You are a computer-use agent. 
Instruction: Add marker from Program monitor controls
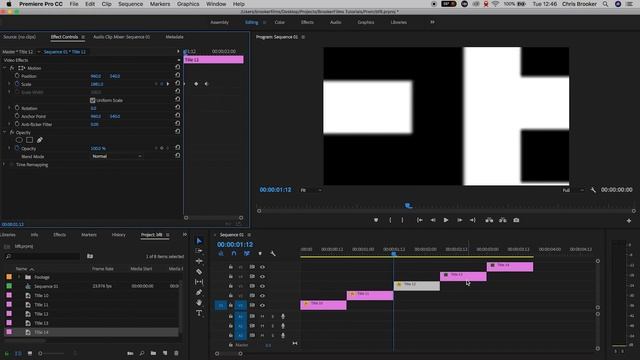(376, 220)
